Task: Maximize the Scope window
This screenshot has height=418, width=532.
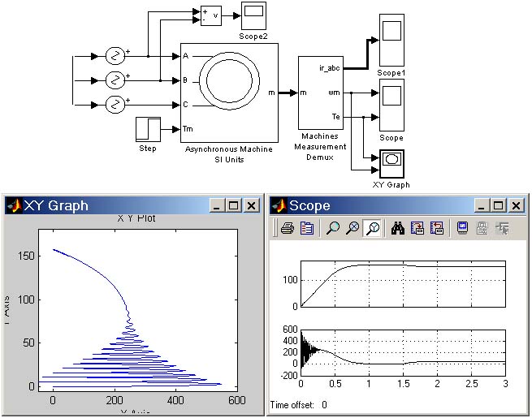Action: (498, 206)
